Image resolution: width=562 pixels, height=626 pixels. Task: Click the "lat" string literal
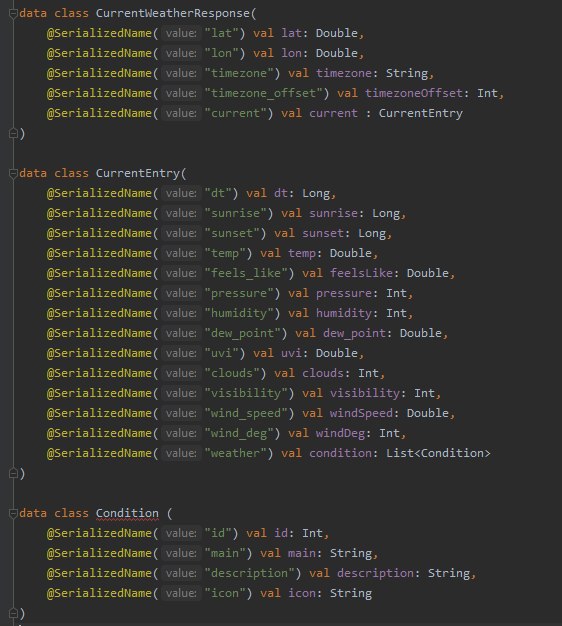tap(222, 33)
